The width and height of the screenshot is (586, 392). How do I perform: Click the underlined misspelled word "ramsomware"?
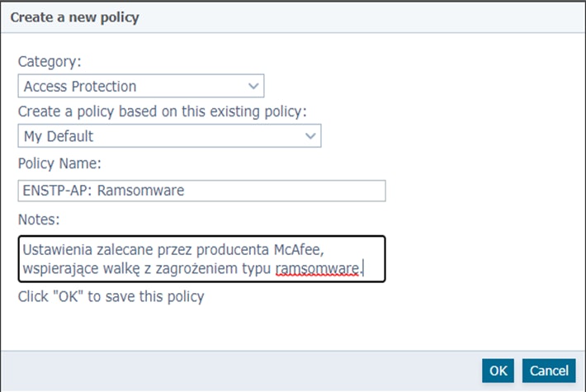[x=317, y=269]
